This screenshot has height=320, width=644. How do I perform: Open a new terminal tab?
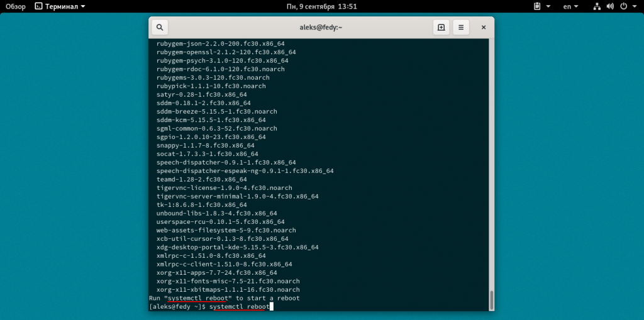[x=441, y=28]
